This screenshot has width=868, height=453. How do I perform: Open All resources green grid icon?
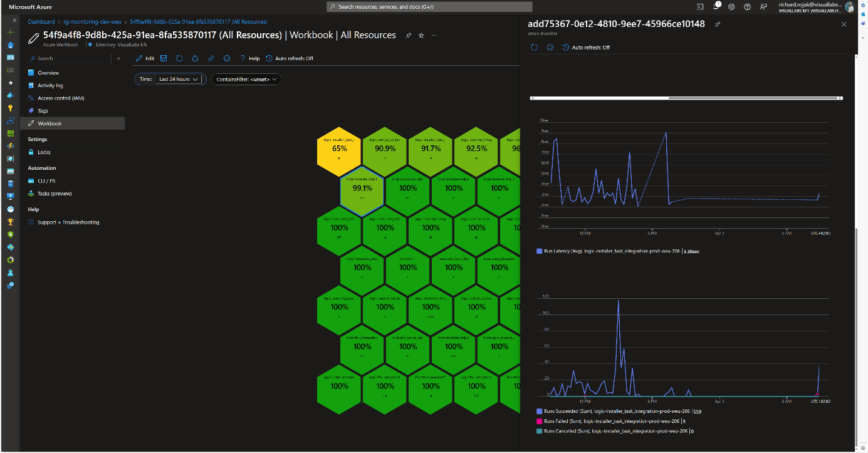tap(10, 133)
